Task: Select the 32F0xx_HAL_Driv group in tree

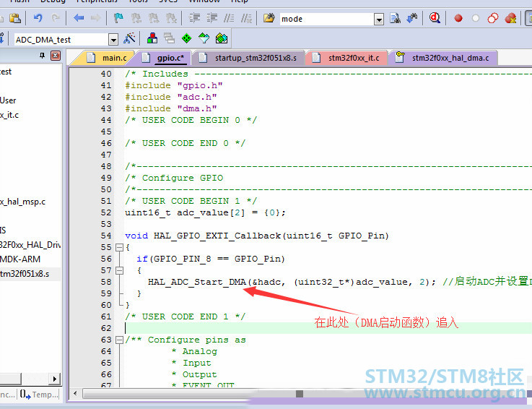Action: point(30,245)
